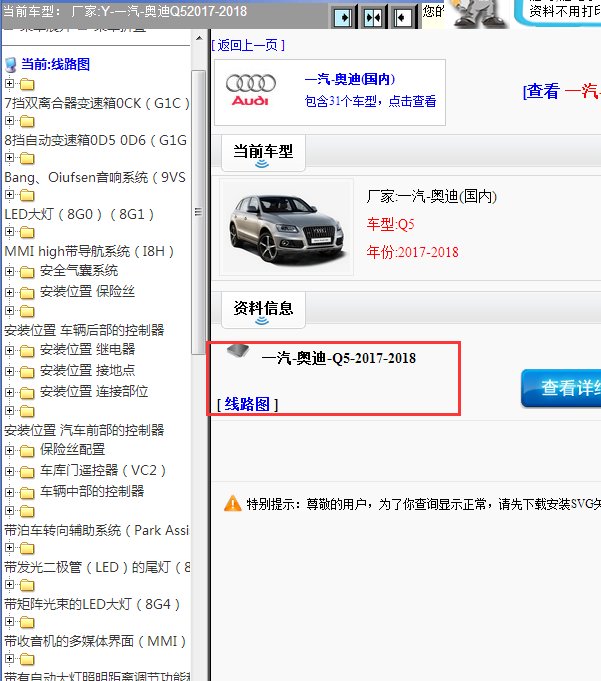
Task: Click the folder icon beside 车库门遥控器 (VC2)
Action: click(27, 472)
